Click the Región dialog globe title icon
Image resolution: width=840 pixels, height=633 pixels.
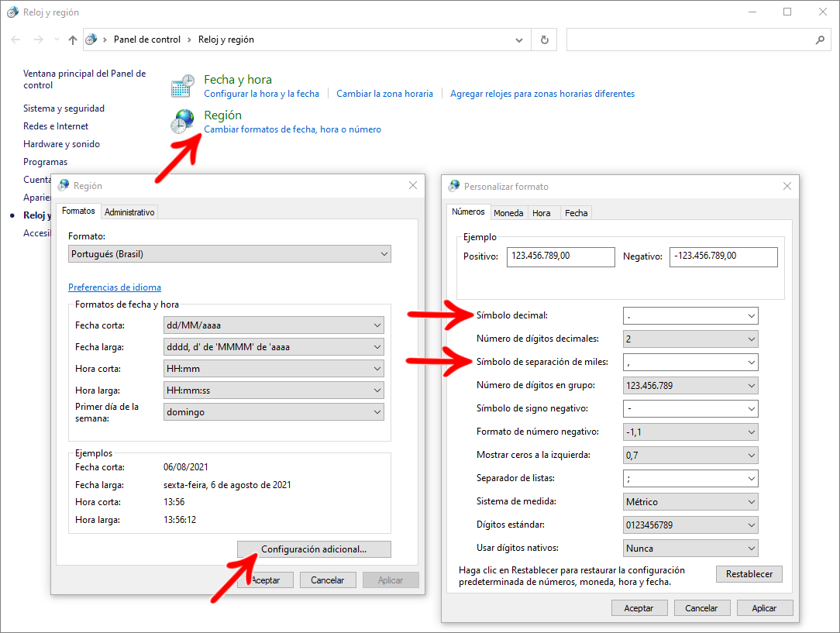(64, 185)
